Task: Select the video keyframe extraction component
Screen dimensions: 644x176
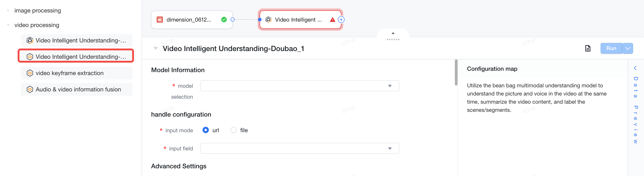Action: click(76, 73)
